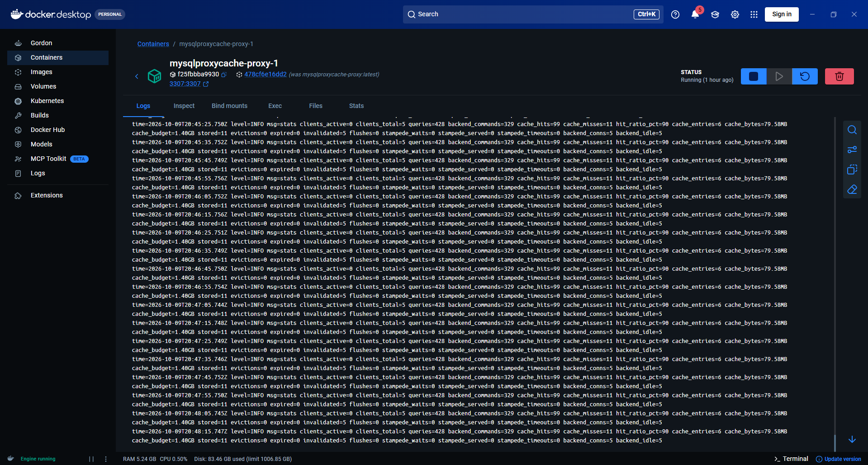This screenshot has width=868, height=465.
Task: Open Models section
Action: 58,144
